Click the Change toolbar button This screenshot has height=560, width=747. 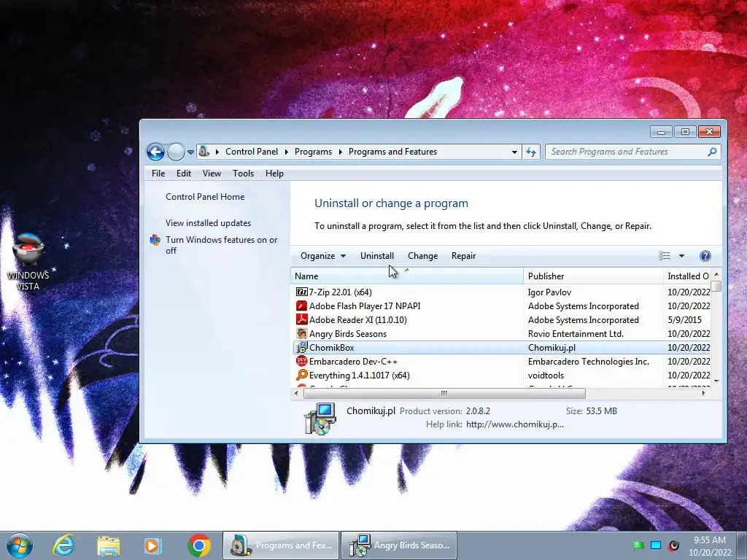[422, 256]
